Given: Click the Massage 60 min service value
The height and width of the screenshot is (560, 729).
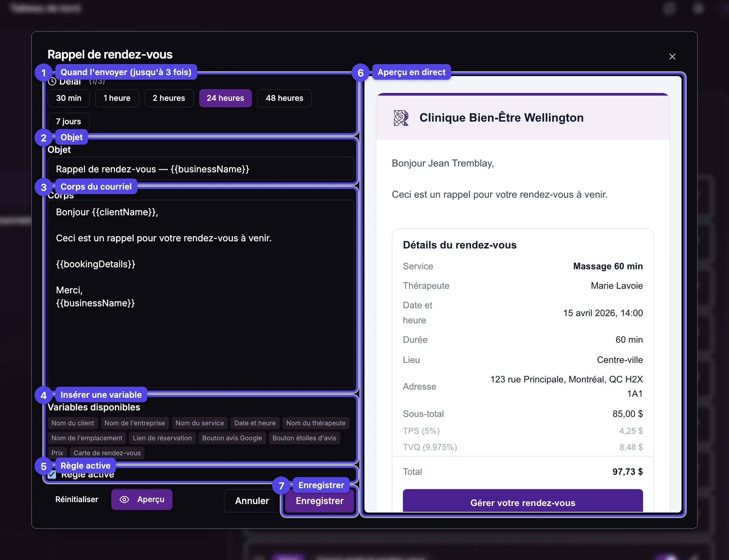Looking at the screenshot, I should tap(608, 266).
